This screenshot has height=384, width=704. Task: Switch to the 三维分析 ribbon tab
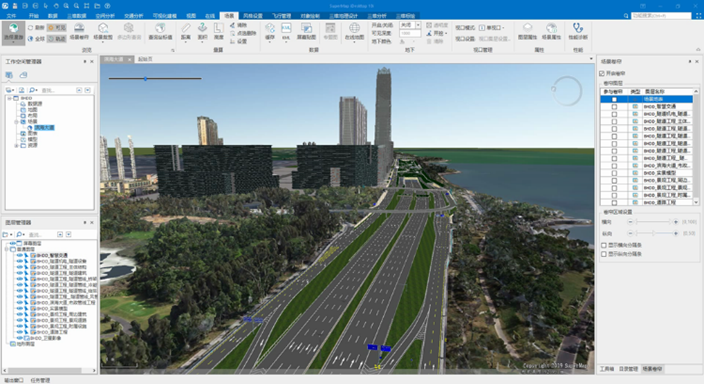point(377,16)
